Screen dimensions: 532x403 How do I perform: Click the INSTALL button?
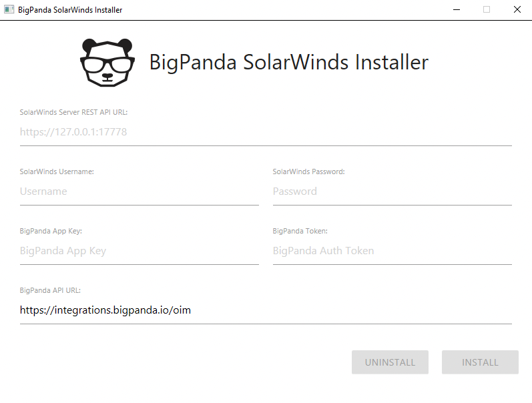[x=480, y=362]
